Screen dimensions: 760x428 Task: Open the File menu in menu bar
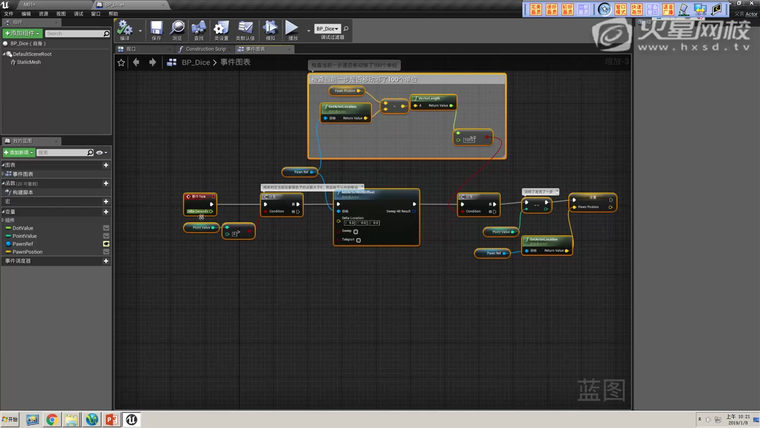(x=8, y=14)
